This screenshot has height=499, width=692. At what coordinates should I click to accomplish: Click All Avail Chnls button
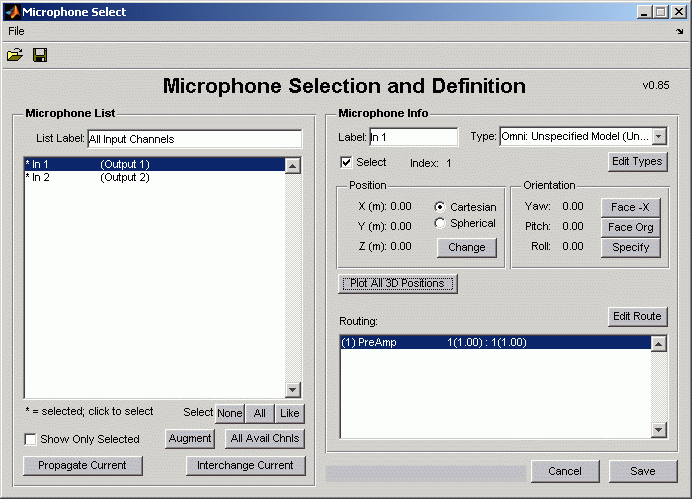[x=265, y=439]
